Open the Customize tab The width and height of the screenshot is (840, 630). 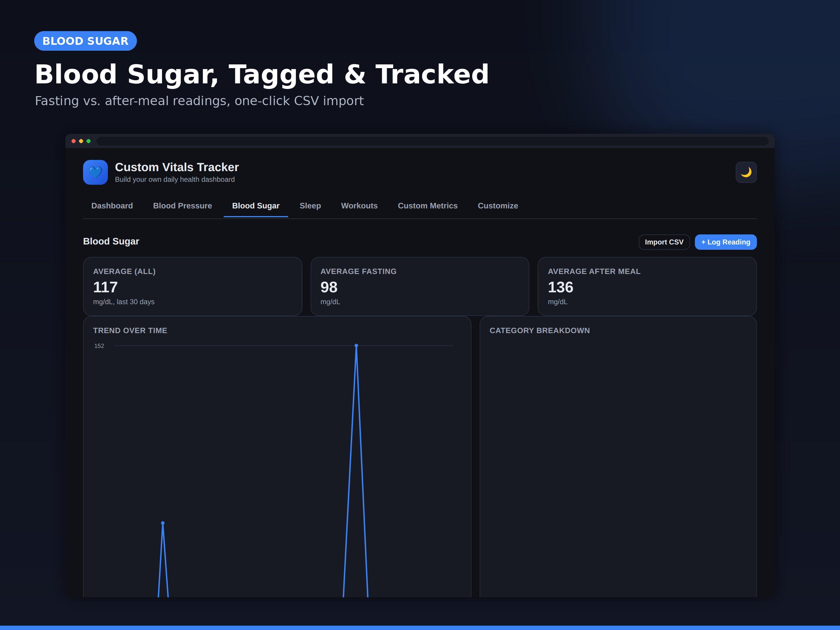pyautogui.click(x=498, y=206)
